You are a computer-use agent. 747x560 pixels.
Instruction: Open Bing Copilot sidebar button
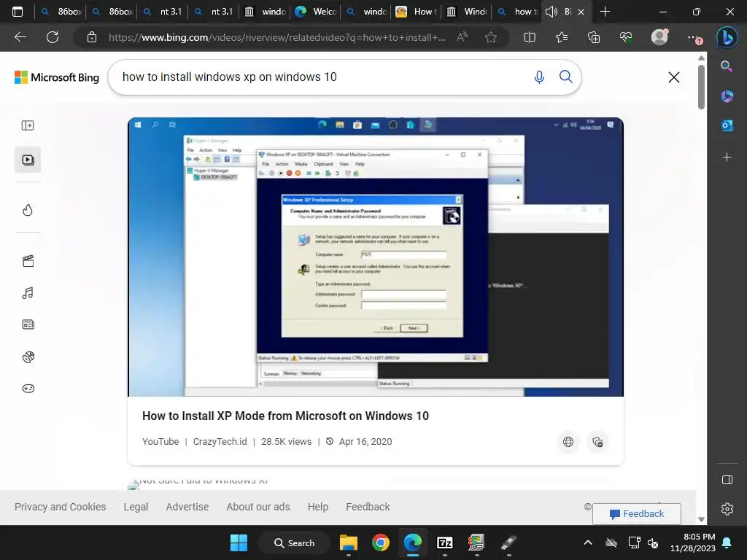pyautogui.click(x=727, y=37)
